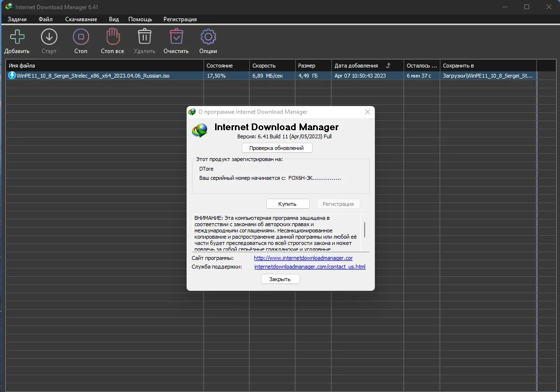Image resolution: width=560 pixels, height=392 pixels.
Task: Click the 6,89 МБ/сек speed value
Action: 268,76
